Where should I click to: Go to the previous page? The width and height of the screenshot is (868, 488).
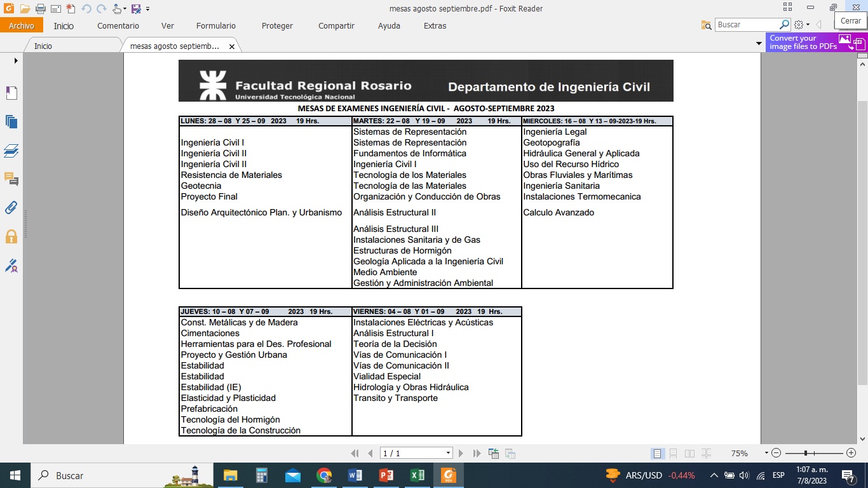(x=370, y=453)
